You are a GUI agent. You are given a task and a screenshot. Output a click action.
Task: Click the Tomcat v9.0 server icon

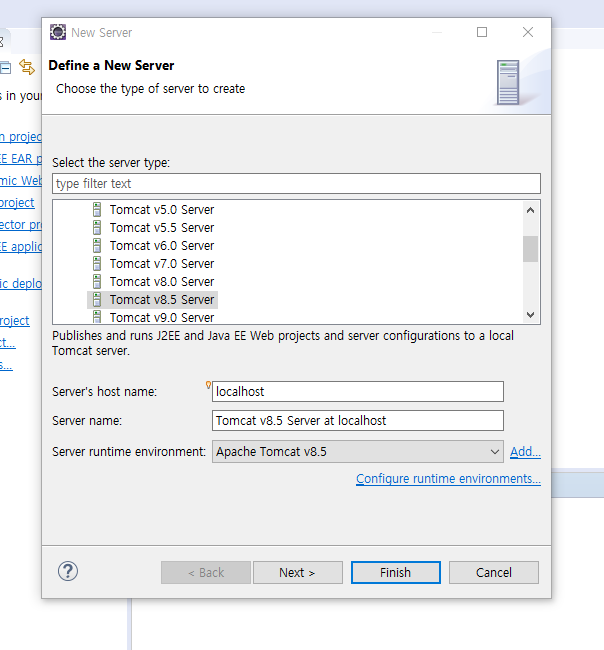[x=97, y=317]
